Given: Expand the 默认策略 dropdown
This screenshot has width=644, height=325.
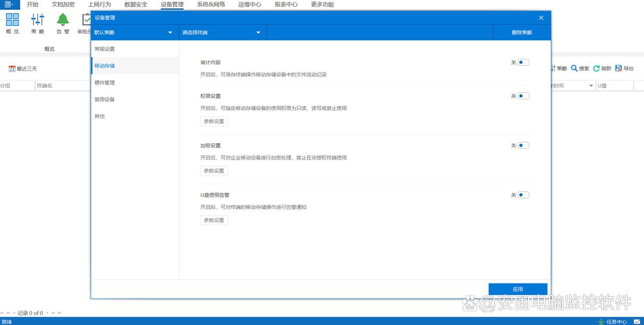Looking at the screenshot, I should (134, 33).
